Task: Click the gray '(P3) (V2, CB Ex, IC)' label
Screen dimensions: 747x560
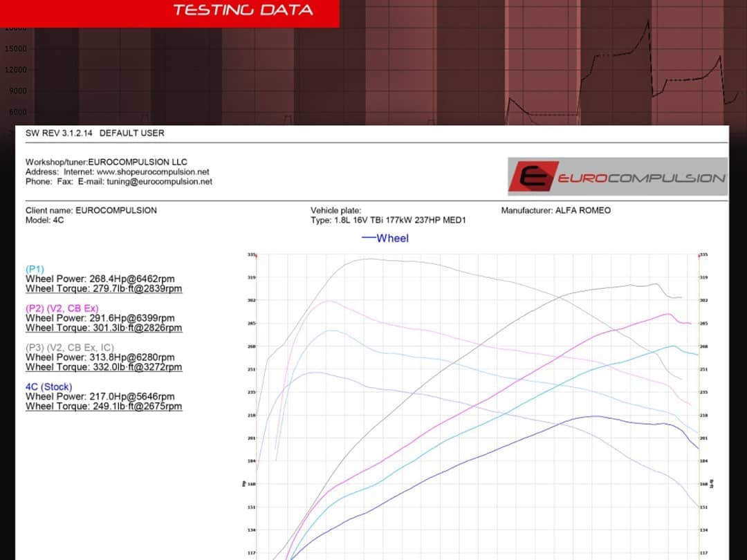Action: pos(70,348)
